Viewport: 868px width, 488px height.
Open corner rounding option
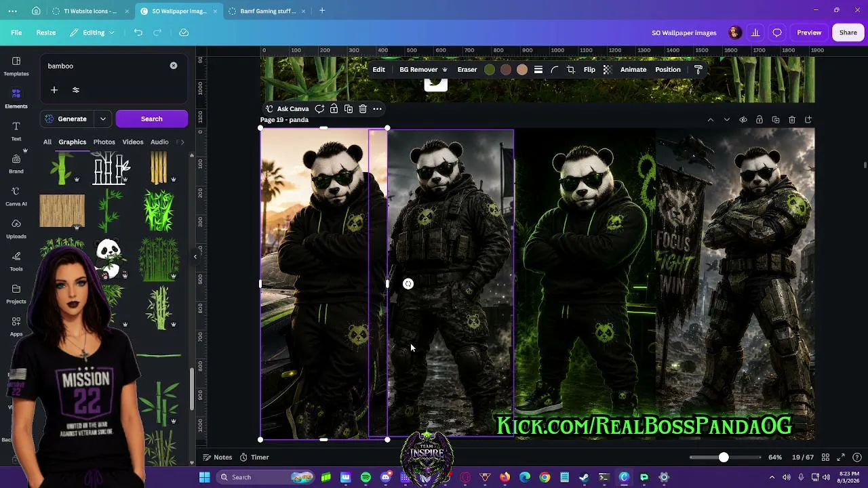pyautogui.click(x=554, y=70)
